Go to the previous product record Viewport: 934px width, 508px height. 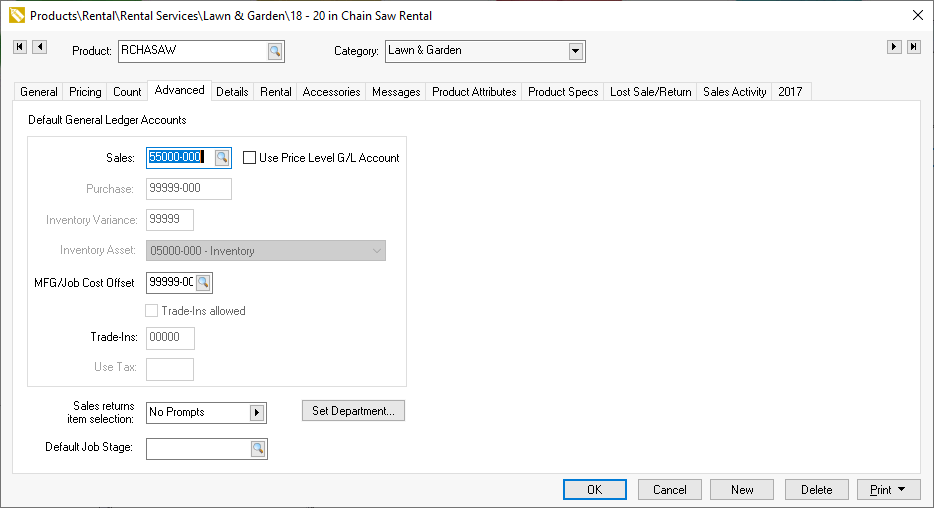[39, 47]
